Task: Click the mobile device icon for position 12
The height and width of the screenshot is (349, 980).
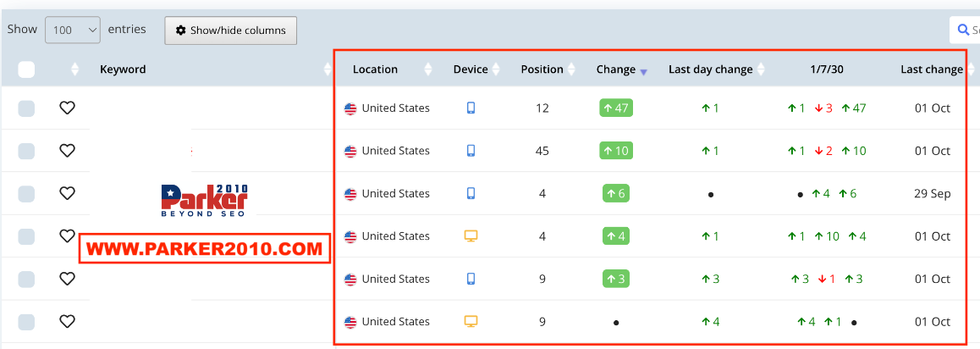Action: pos(471,108)
